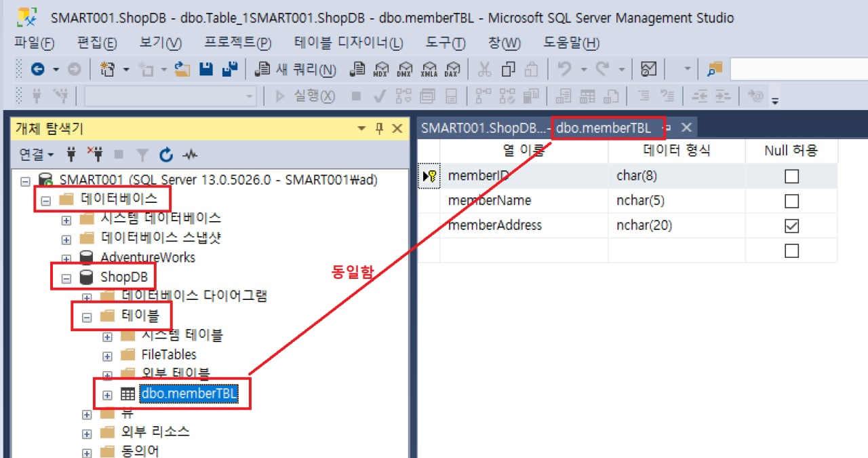Screen dimensions: 868x458
Task: Click the Copy toolbar icon
Action: 508,69
